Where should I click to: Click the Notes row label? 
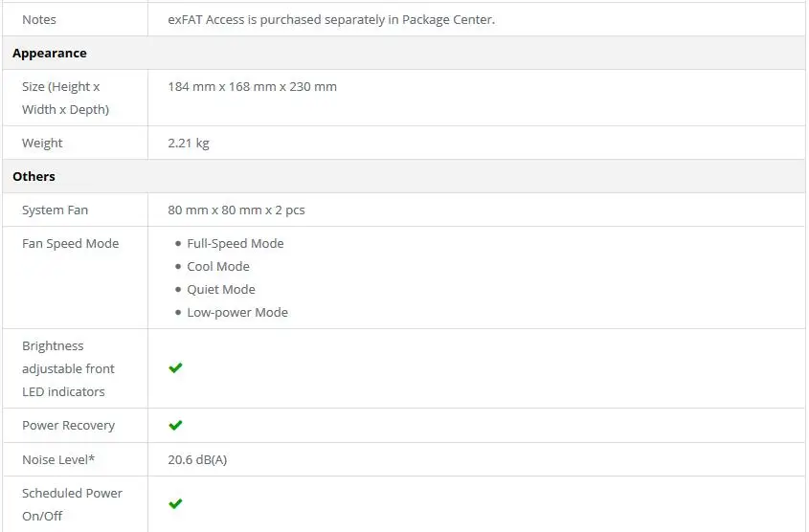[39, 19]
